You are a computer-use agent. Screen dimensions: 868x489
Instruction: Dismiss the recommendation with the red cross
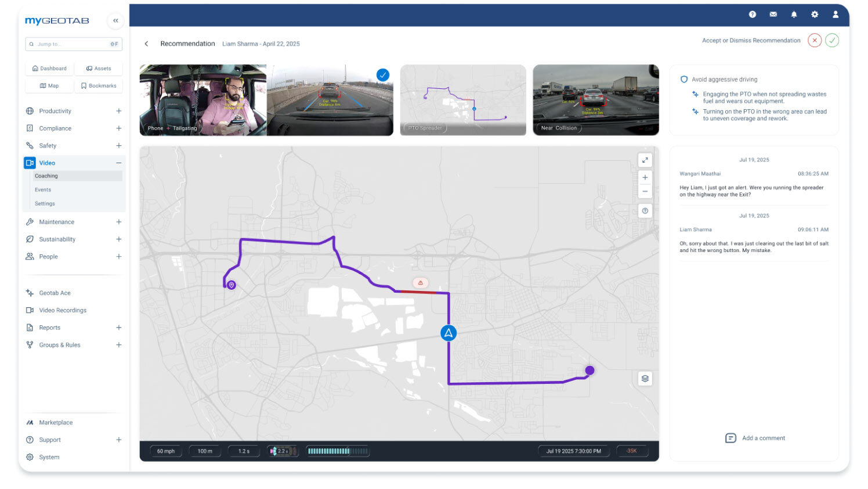click(815, 40)
